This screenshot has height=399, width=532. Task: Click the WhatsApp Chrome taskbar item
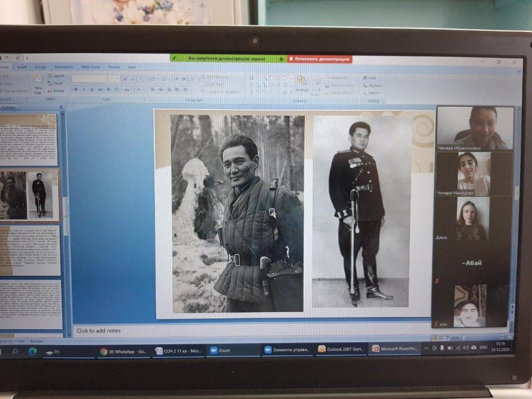(124, 351)
